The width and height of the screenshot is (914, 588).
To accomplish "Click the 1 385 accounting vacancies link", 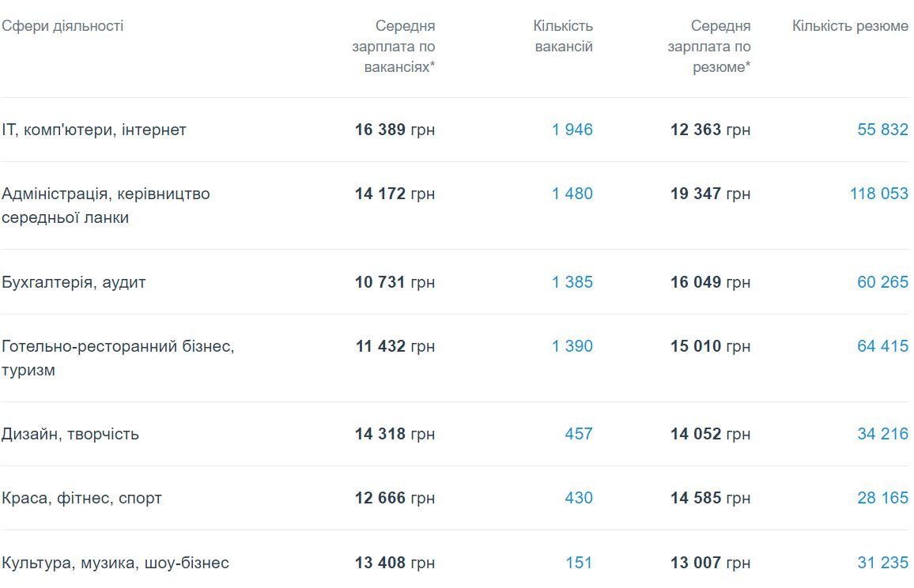I will pyautogui.click(x=572, y=282).
